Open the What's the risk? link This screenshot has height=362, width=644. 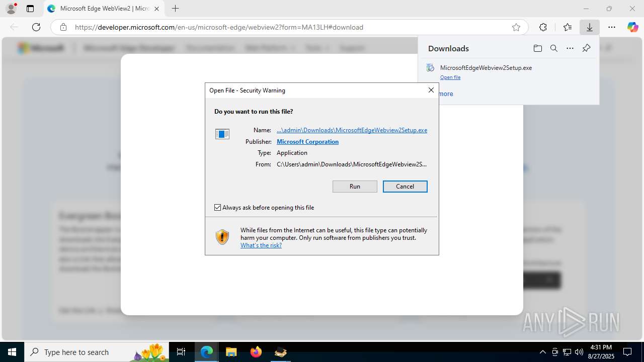[x=261, y=245]
